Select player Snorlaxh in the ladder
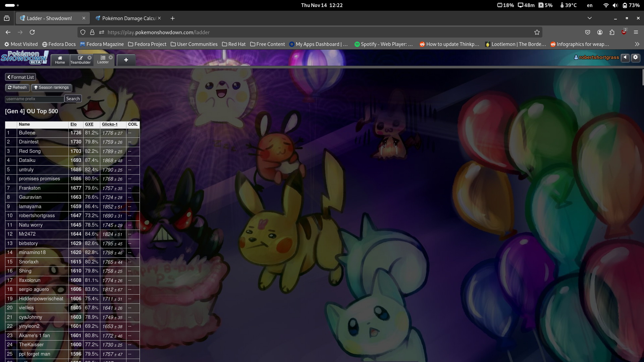 29,262
